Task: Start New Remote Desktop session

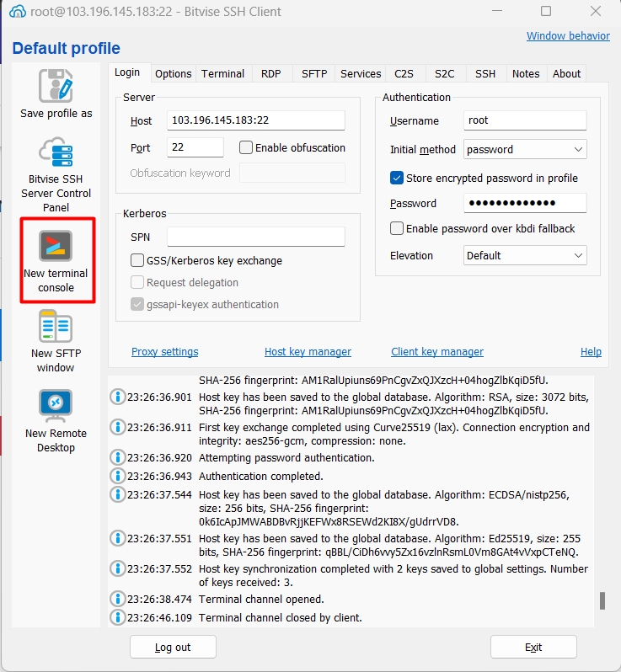Action: [x=56, y=421]
